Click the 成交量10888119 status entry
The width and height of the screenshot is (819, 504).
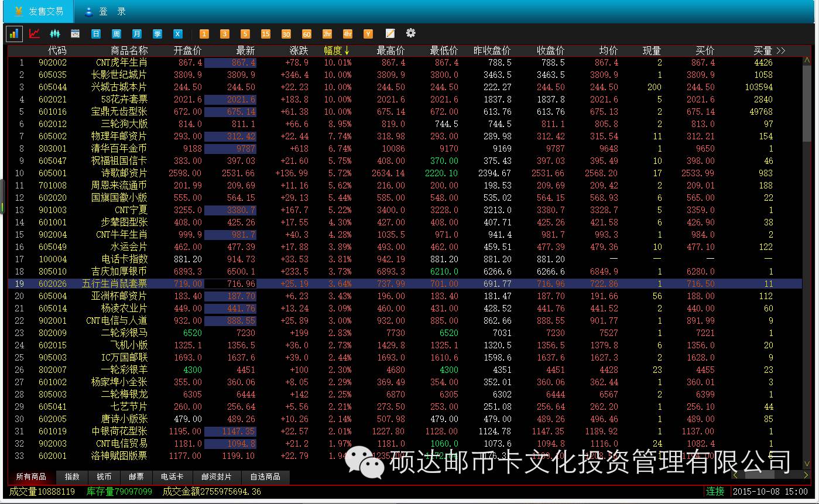pos(42,492)
